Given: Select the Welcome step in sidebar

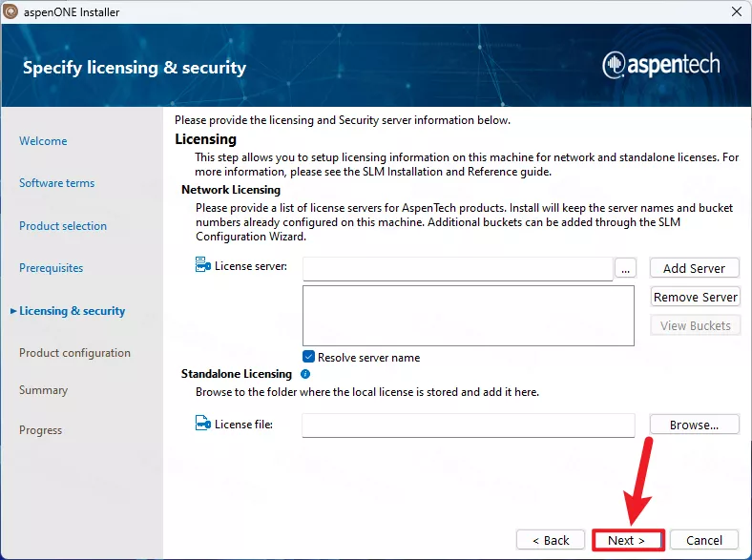Looking at the screenshot, I should (x=43, y=141).
